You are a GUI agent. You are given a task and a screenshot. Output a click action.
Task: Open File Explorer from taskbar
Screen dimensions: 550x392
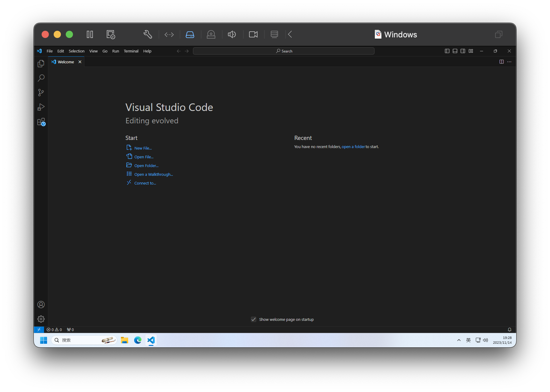click(x=125, y=340)
